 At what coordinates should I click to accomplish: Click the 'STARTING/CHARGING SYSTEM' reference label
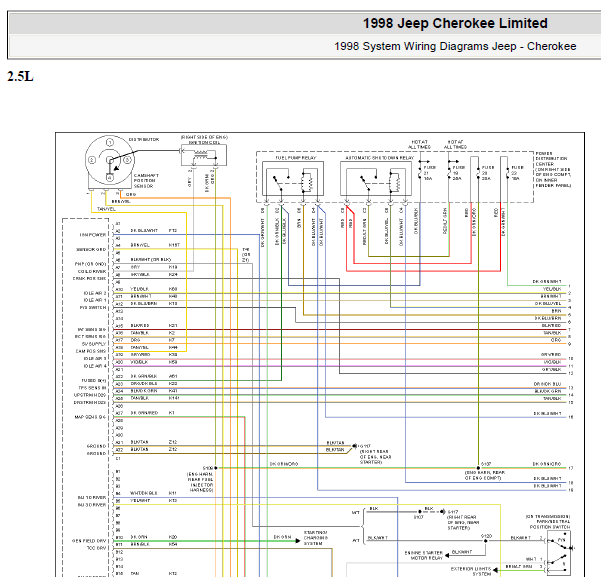pyautogui.click(x=315, y=538)
